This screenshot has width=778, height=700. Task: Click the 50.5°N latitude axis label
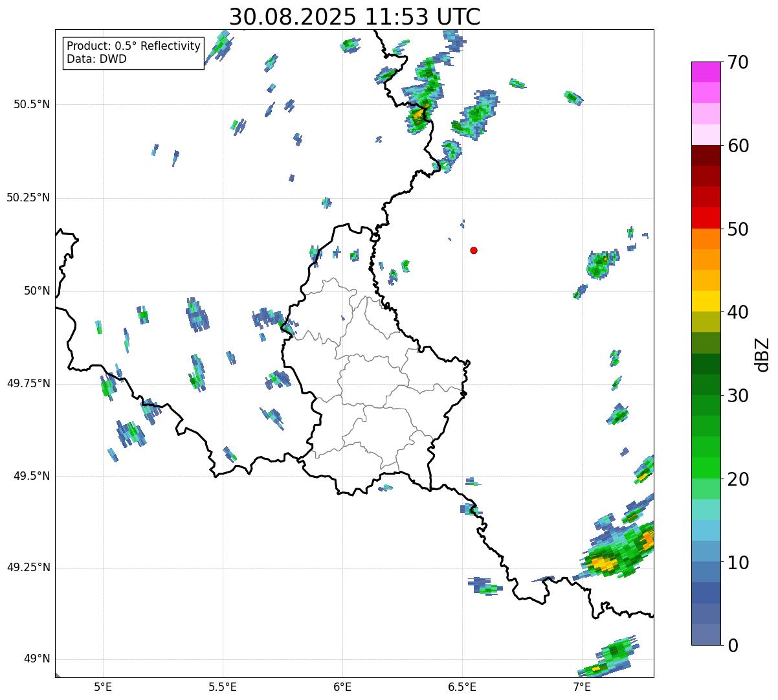click(x=31, y=104)
